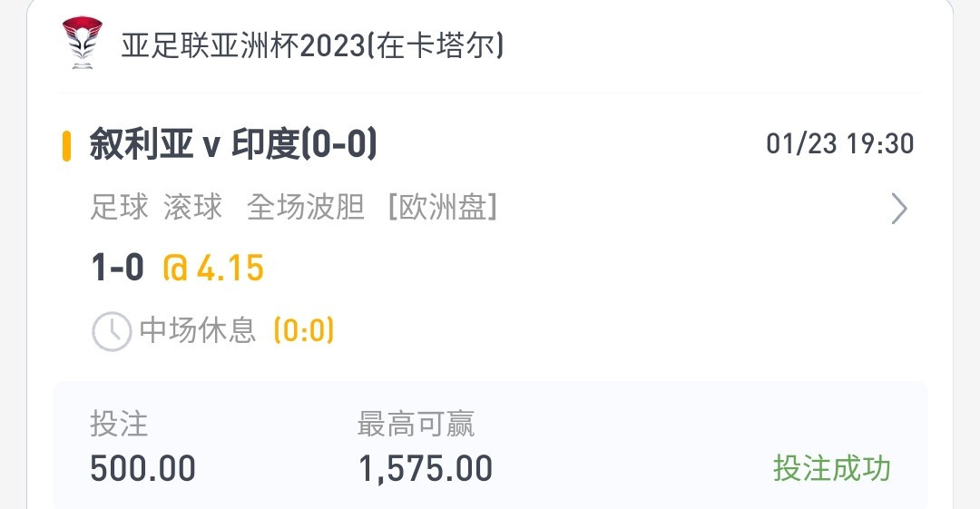Viewport: 980px width, 509px height.
Task: Click the 滚球 in-play label
Action: coord(193,207)
